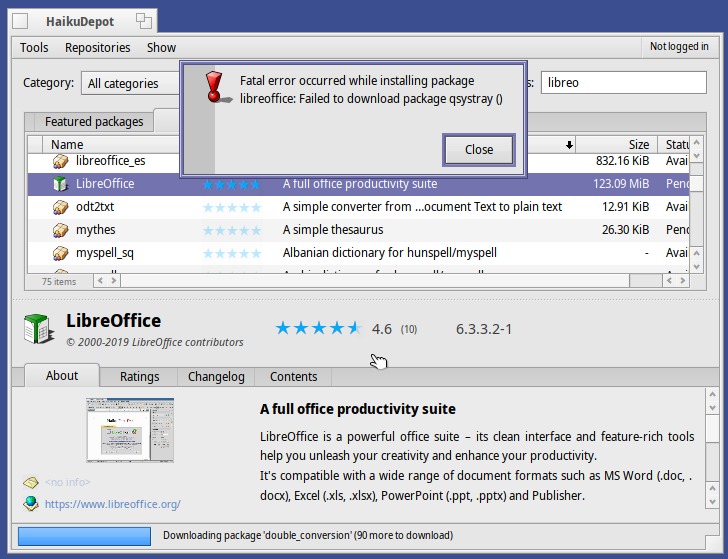
Task: Click package list scroll down arrow at bottom
Action: (696, 266)
